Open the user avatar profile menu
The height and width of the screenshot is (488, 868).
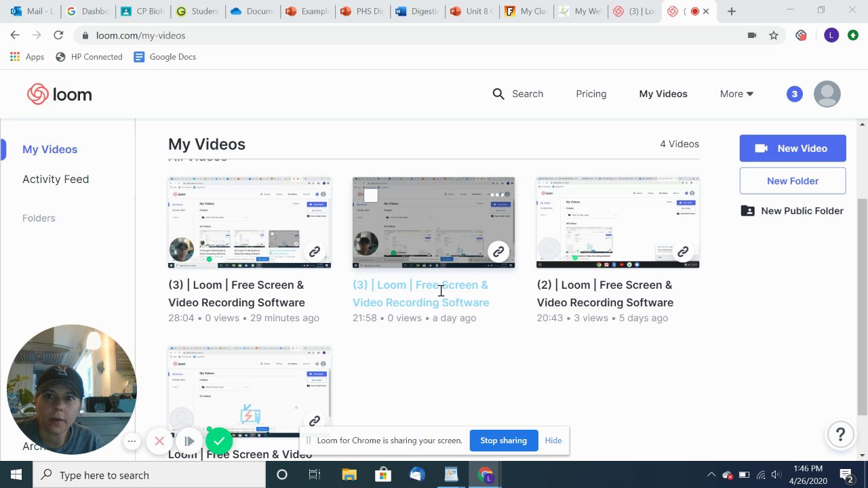click(x=827, y=94)
